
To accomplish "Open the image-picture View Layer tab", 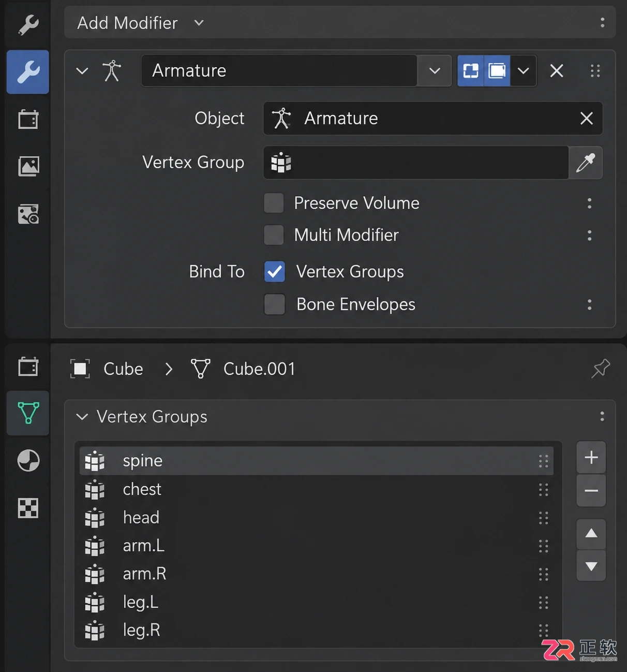I will tap(28, 166).
